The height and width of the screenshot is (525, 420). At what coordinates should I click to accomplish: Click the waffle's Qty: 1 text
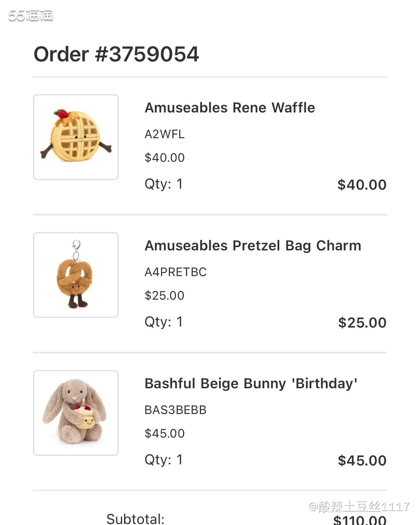coord(163,184)
